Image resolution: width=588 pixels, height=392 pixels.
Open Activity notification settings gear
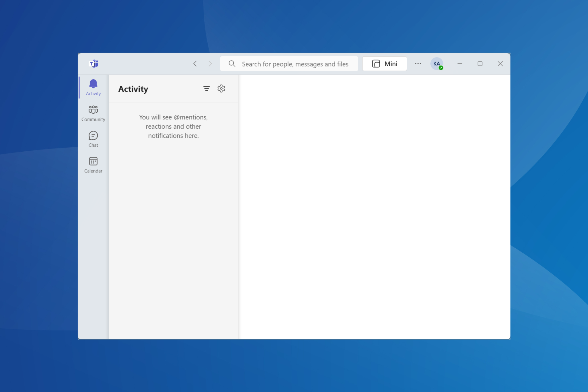click(221, 89)
